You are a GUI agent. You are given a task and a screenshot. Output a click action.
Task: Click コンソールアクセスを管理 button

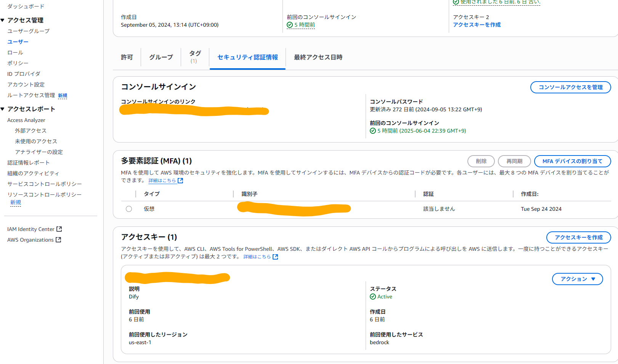point(570,87)
